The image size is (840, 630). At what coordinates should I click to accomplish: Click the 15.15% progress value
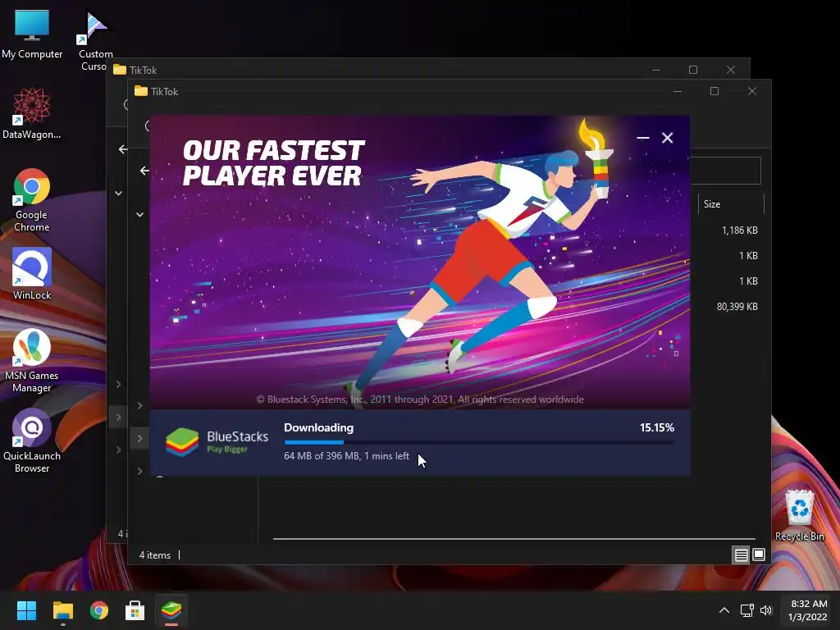click(657, 427)
